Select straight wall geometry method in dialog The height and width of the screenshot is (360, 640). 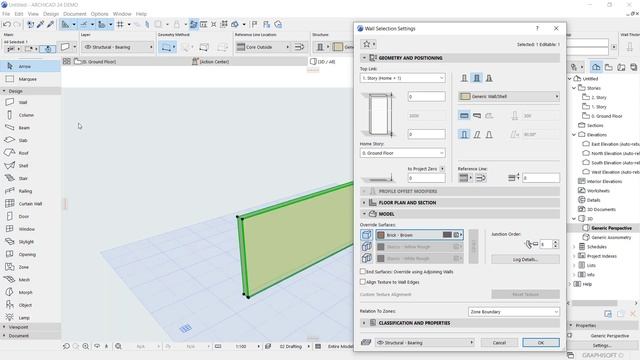coord(464,116)
